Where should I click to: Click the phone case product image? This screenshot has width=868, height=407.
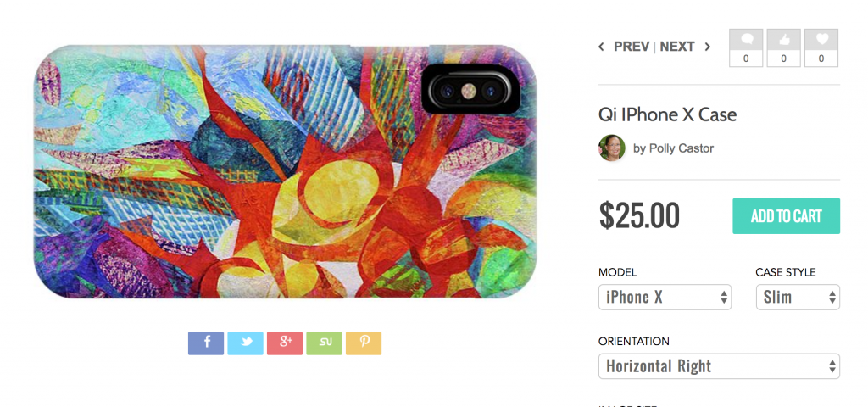pyautogui.click(x=285, y=171)
